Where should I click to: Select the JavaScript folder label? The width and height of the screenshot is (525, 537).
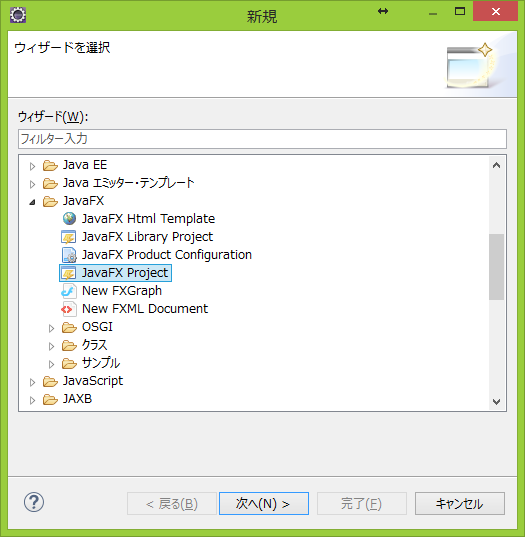pyautogui.click(x=93, y=381)
